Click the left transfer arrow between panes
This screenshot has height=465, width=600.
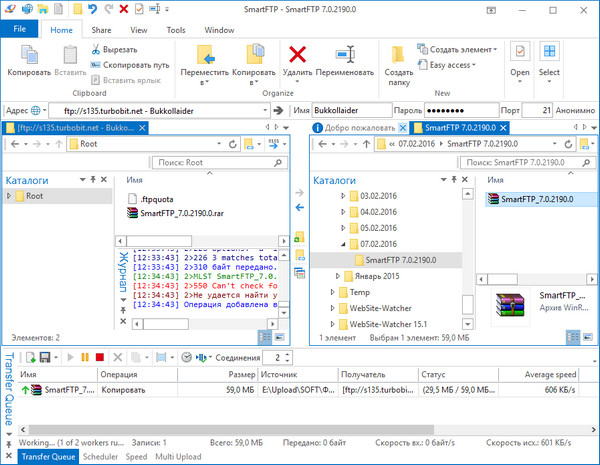pyautogui.click(x=300, y=207)
